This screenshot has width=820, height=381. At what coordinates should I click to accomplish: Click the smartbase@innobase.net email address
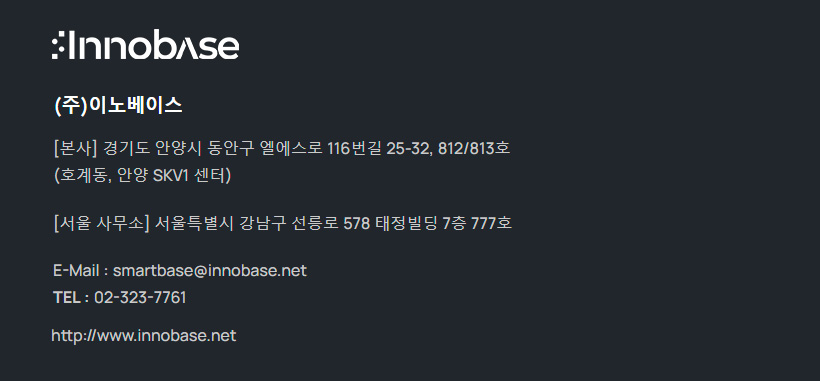coord(210,271)
